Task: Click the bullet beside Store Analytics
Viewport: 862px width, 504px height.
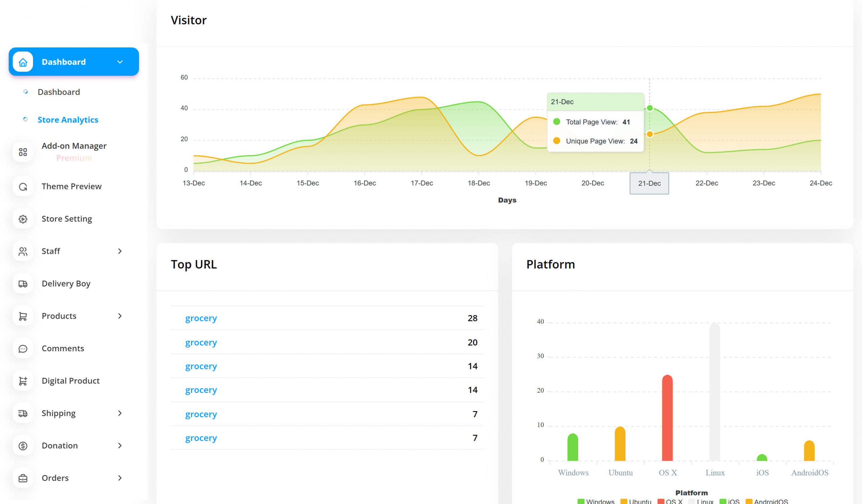Action: (25, 119)
